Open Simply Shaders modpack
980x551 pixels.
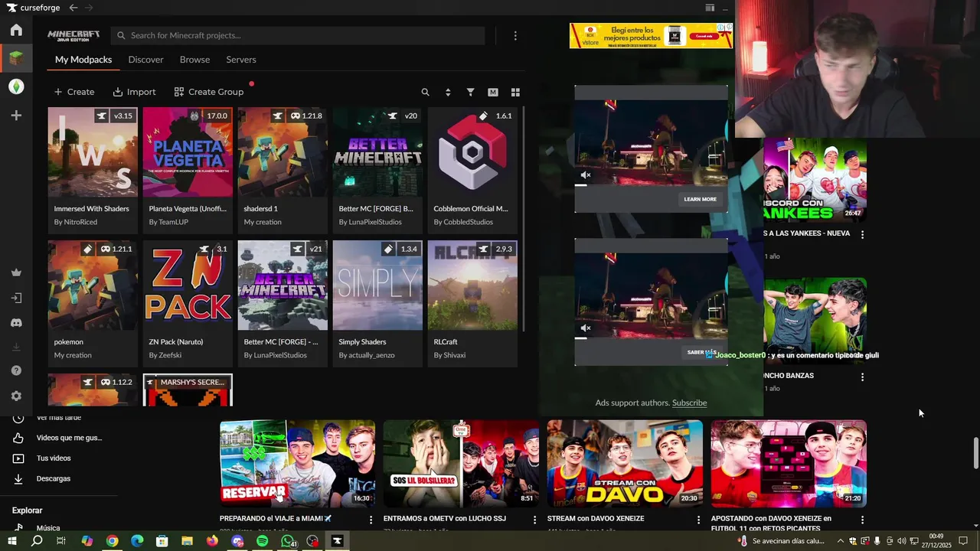point(377,303)
